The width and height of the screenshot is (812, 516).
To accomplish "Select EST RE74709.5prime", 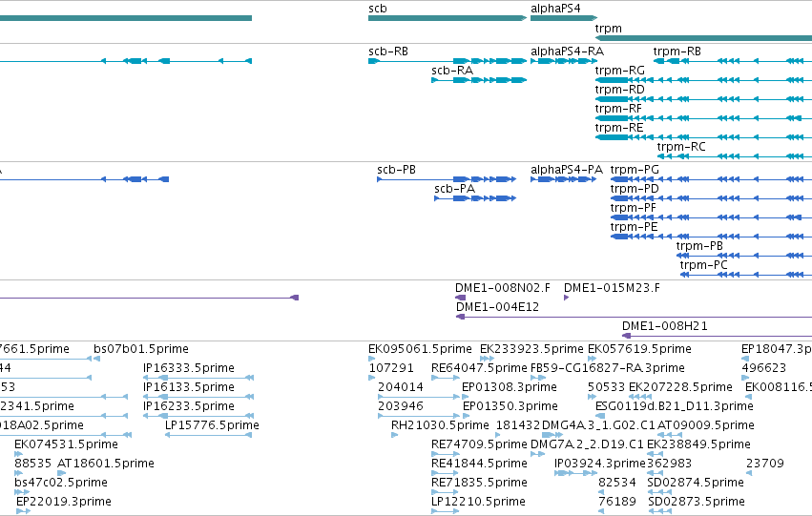I will pyautogui.click(x=446, y=454).
